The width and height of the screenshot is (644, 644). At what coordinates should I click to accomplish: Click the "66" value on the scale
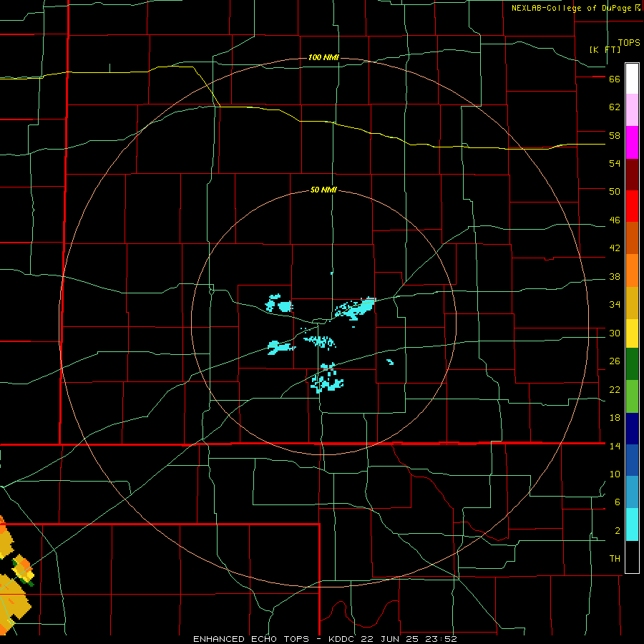click(x=615, y=79)
